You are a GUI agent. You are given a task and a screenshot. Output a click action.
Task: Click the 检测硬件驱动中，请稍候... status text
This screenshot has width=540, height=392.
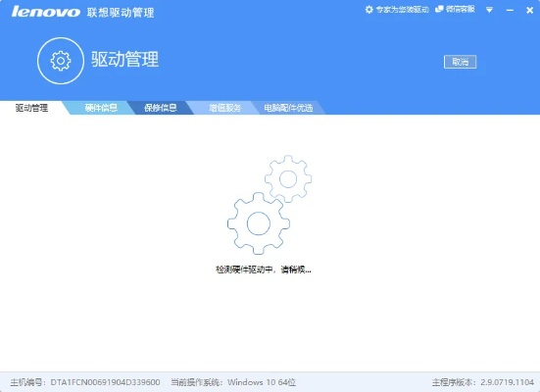(x=263, y=269)
